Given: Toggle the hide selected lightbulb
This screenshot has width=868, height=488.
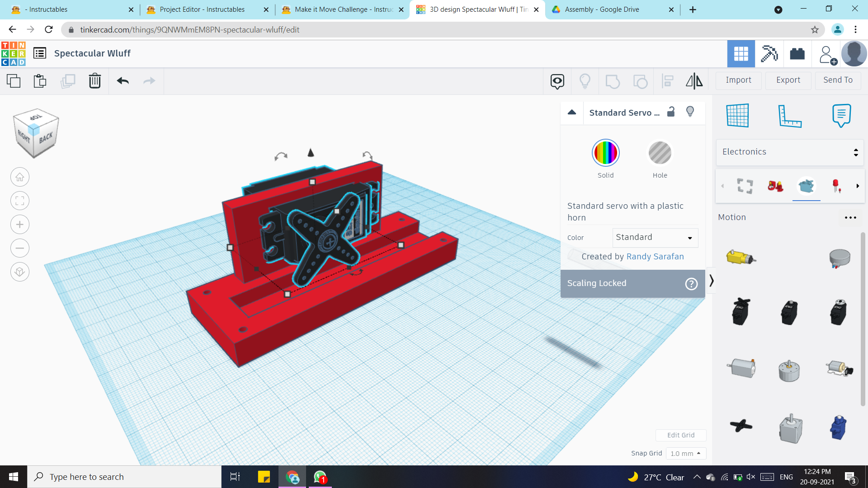Looking at the screenshot, I should [690, 112].
